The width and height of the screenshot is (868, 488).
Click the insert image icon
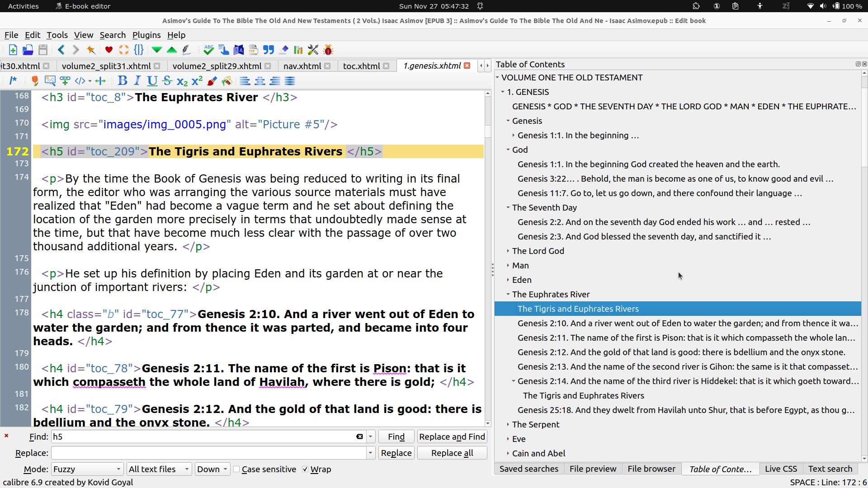click(50, 81)
